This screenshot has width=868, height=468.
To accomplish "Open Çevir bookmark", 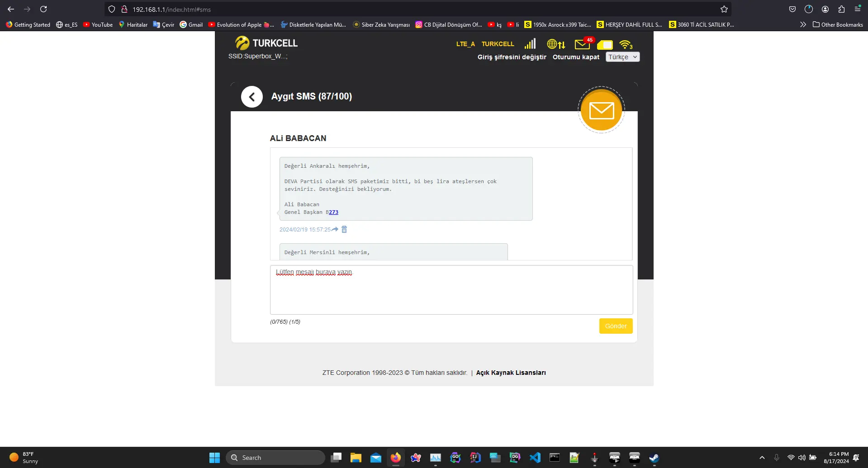I will pos(163,24).
